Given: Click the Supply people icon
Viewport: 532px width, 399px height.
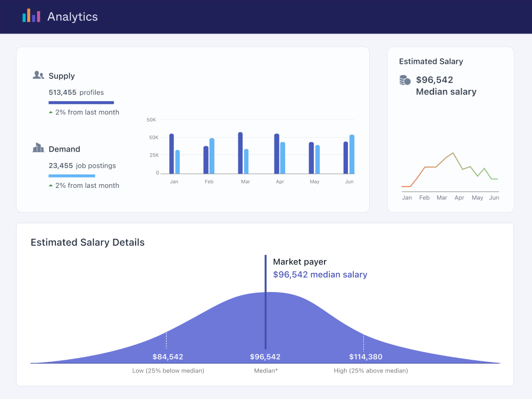Looking at the screenshot, I should [x=38, y=76].
